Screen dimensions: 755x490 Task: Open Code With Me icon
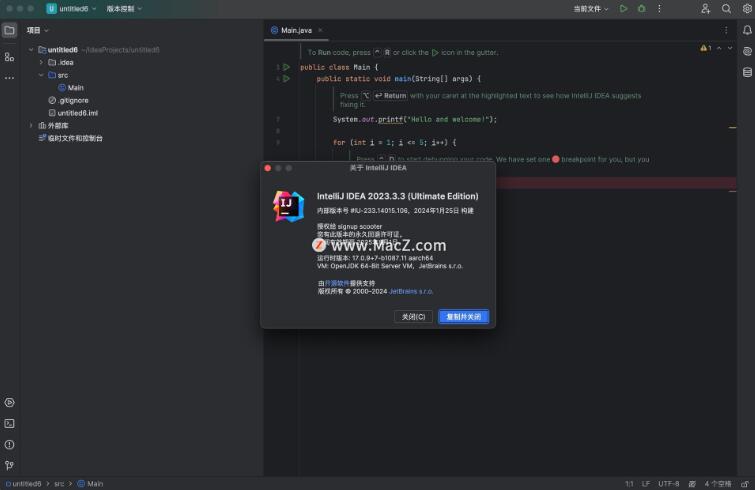[x=705, y=9]
